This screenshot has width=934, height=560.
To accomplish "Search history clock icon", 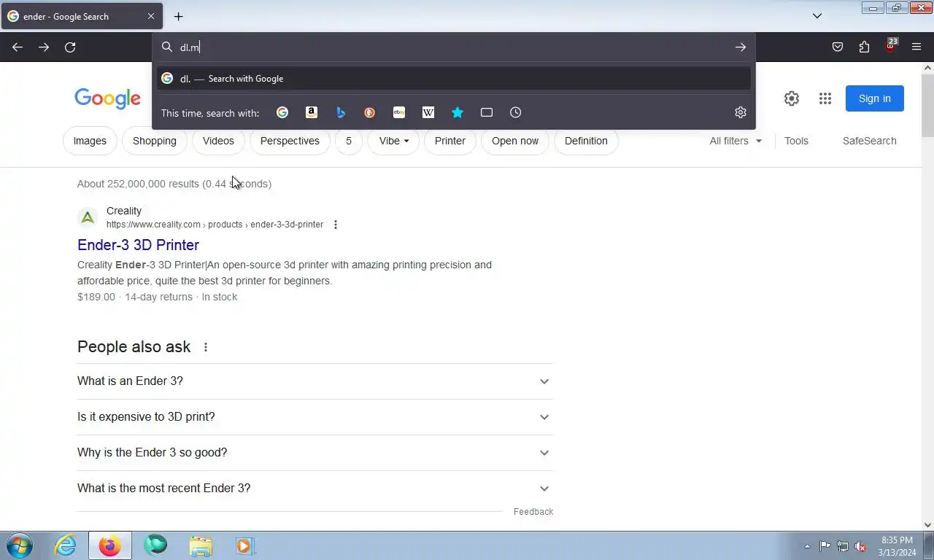I will pos(516,112).
